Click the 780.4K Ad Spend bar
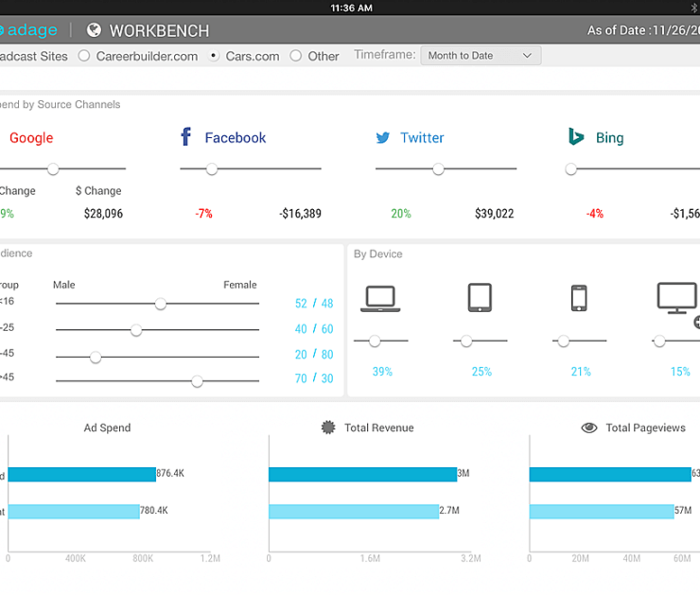Viewport: 700px width, 595px height. 74,512
